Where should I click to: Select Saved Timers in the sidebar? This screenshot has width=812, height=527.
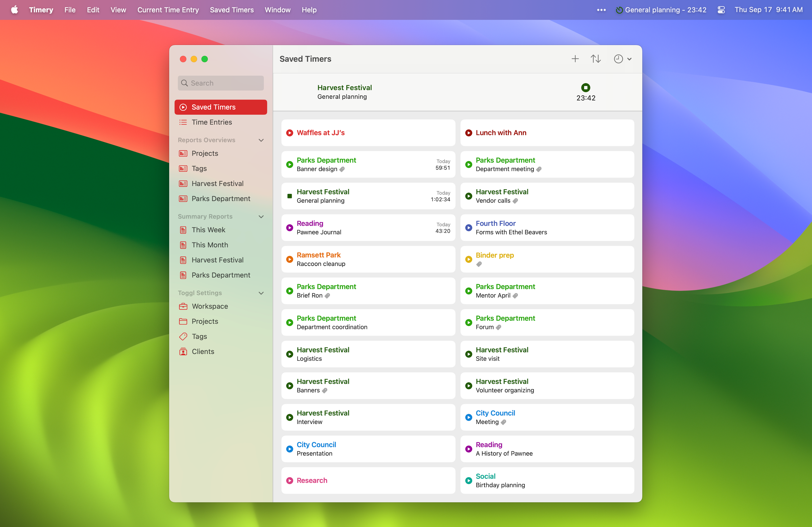pos(221,107)
